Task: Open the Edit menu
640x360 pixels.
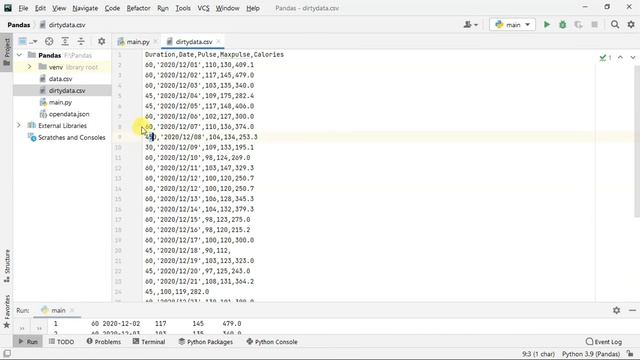Action: (x=40, y=8)
